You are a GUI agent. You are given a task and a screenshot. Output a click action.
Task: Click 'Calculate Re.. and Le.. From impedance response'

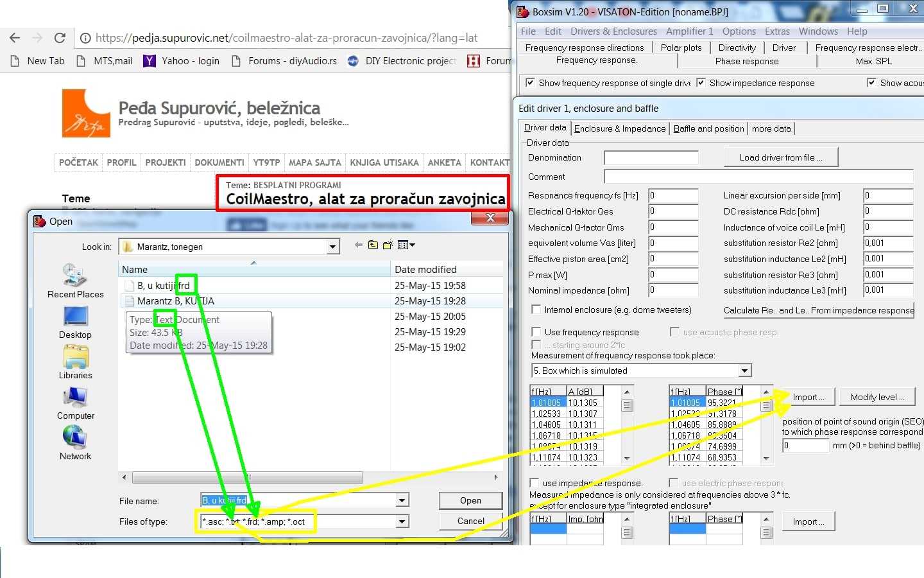819,310
